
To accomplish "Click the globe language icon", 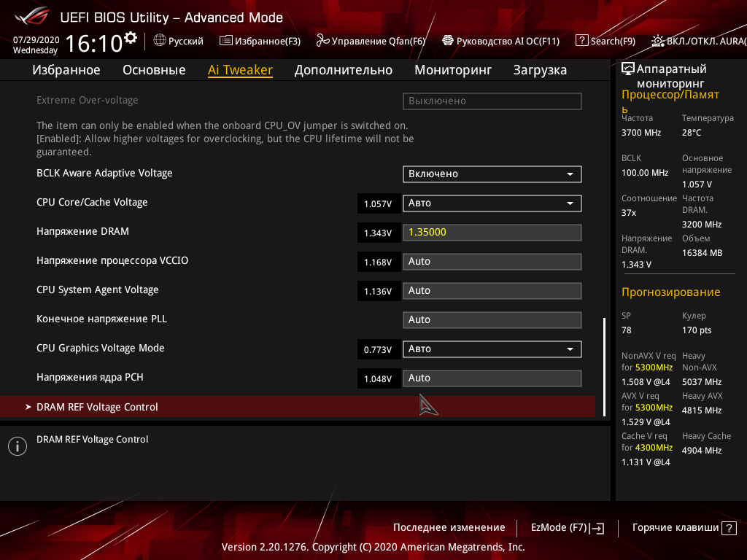I will tap(160, 41).
